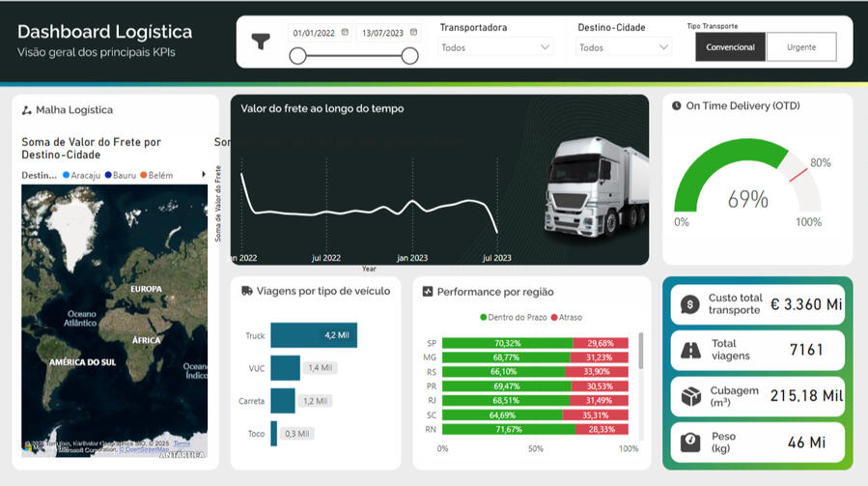Click the clock icon beside On Time Delivery
Viewport: 868px width, 486px height.
(x=677, y=106)
